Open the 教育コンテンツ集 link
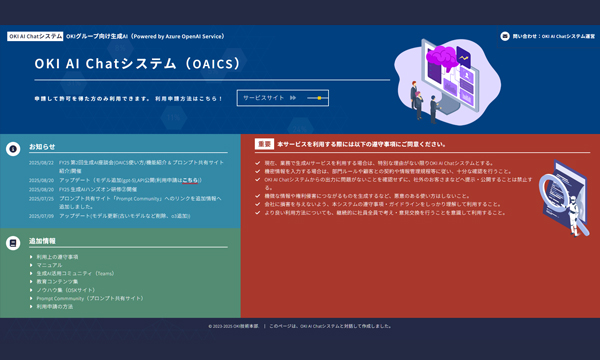 pyautogui.click(x=57, y=282)
